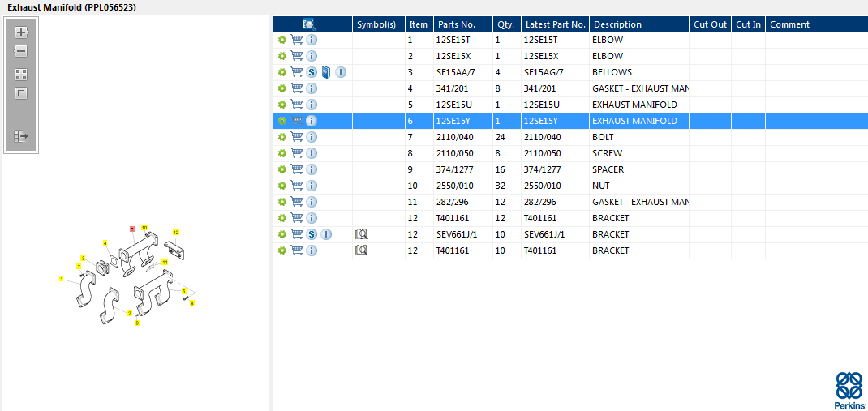
Task: Add bracket T401161 quantity 12 to the cart
Action: pyautogui.click(x=297, y=218)
